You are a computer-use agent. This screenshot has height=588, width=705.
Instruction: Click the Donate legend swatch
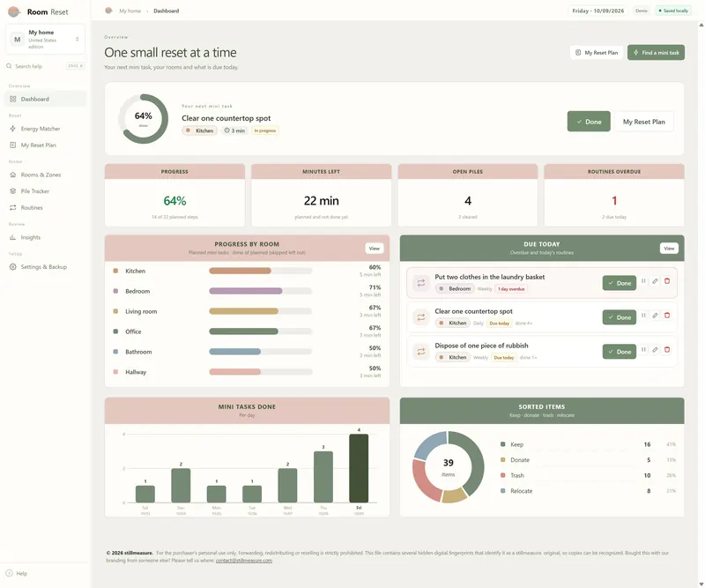pyautogui.click(x=502, y=460)
